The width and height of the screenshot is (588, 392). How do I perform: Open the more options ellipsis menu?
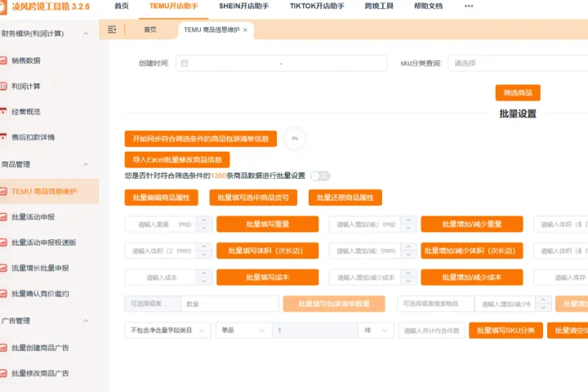pyautogui.click(x=469, y=6)
